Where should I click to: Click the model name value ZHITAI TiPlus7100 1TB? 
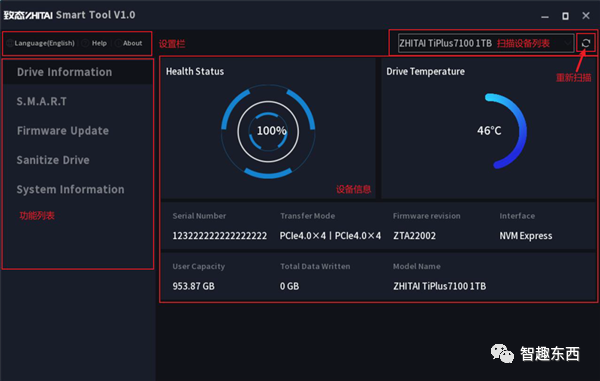coord(440,286)
